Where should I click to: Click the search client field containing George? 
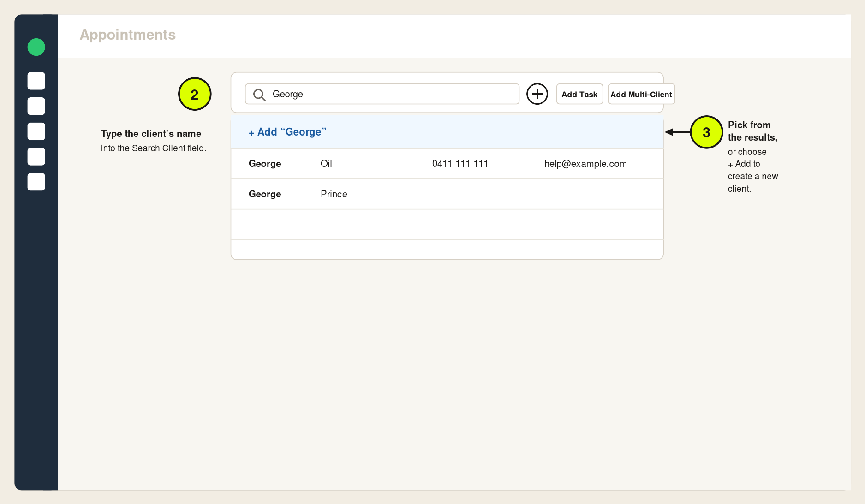tap(382, 94)
